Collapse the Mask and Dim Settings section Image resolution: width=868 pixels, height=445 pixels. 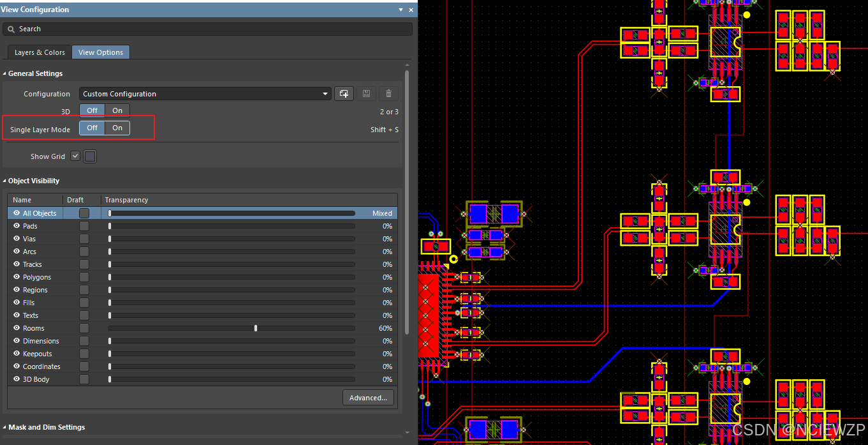coord(5,428)
